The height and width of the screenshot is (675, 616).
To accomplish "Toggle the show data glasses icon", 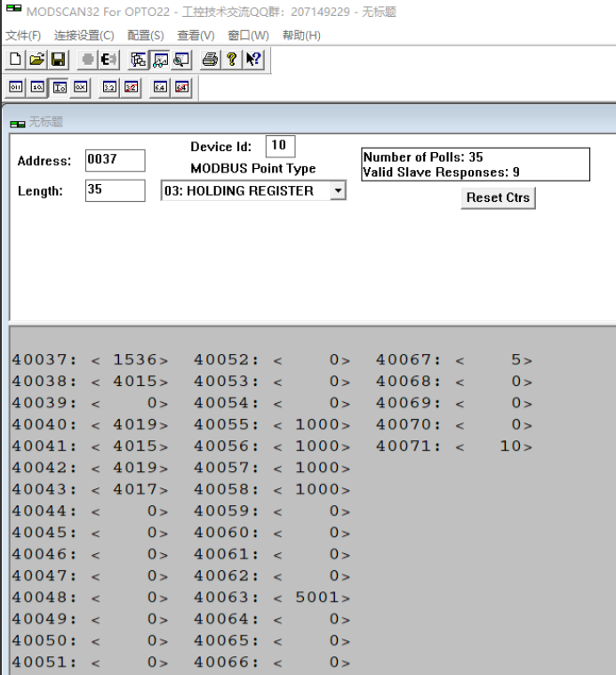I will click(161, 60).
